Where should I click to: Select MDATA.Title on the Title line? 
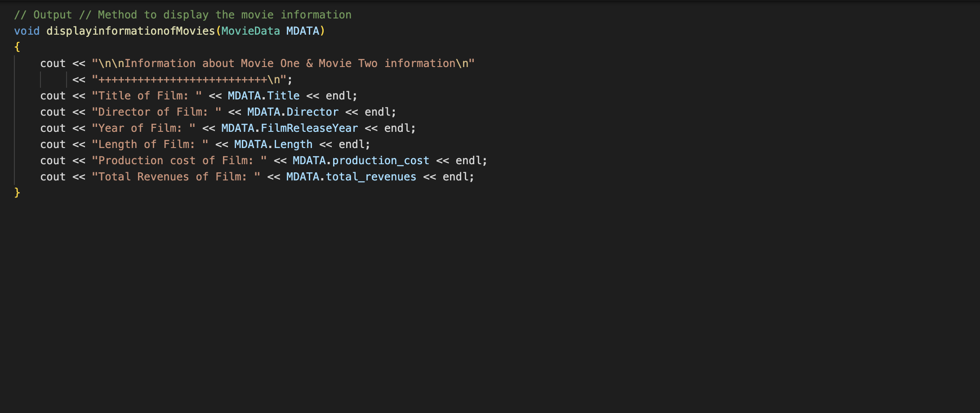pos(263,95)
